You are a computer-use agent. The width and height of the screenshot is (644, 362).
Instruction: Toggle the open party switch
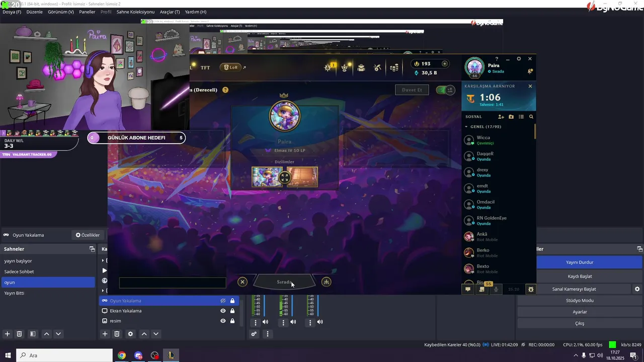[x=445, y=90]
